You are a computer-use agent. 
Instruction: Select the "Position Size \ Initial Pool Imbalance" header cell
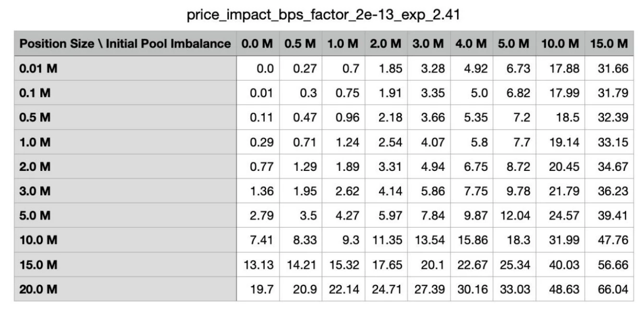coord(125,44)
